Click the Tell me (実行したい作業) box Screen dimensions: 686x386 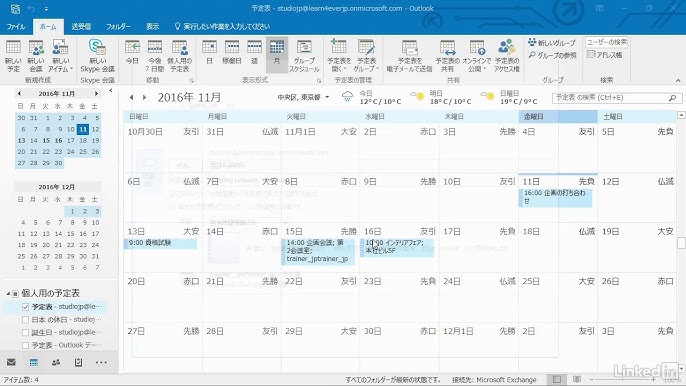(222, 27)
